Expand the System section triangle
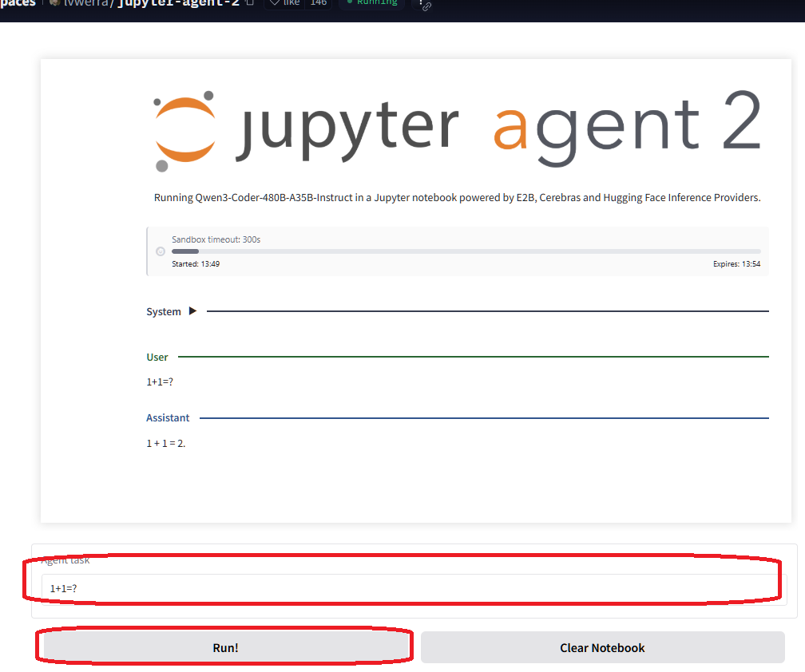 pyautogui.click(x=192, y=311)
